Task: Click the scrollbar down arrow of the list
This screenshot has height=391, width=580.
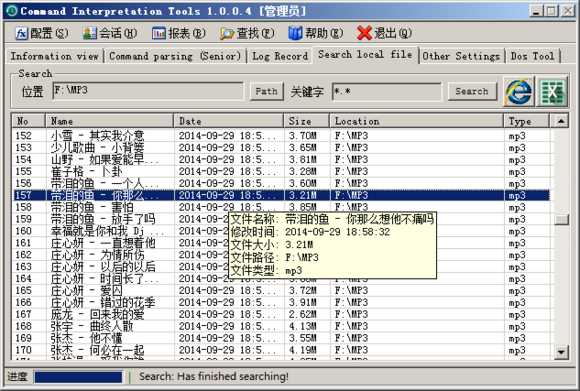Action: (561, 352)
